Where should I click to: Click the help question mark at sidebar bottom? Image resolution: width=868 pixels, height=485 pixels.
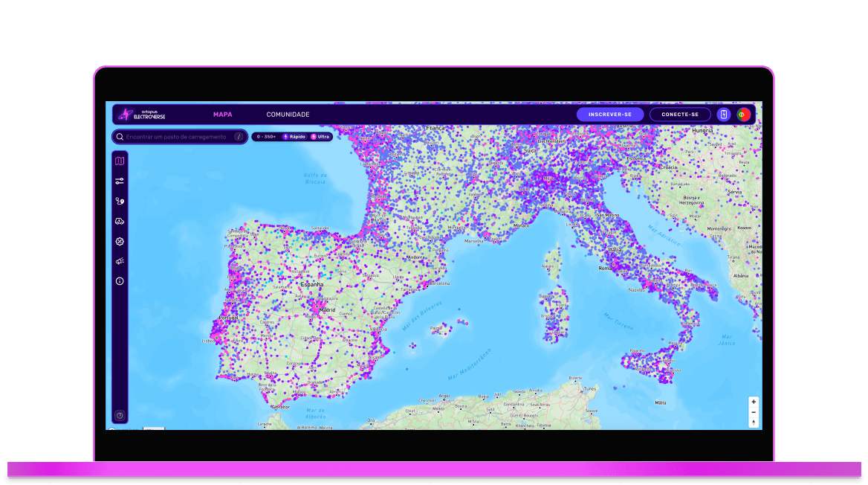point(120,415)
